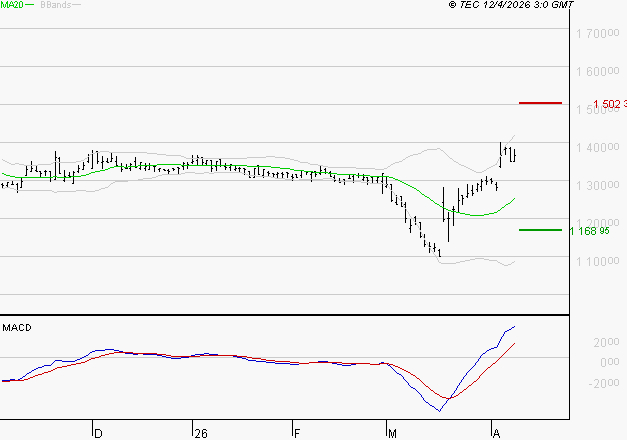Click the M month marker on time axis
Image resolution: width=627 pixels, height=440 pixels.
392,433
